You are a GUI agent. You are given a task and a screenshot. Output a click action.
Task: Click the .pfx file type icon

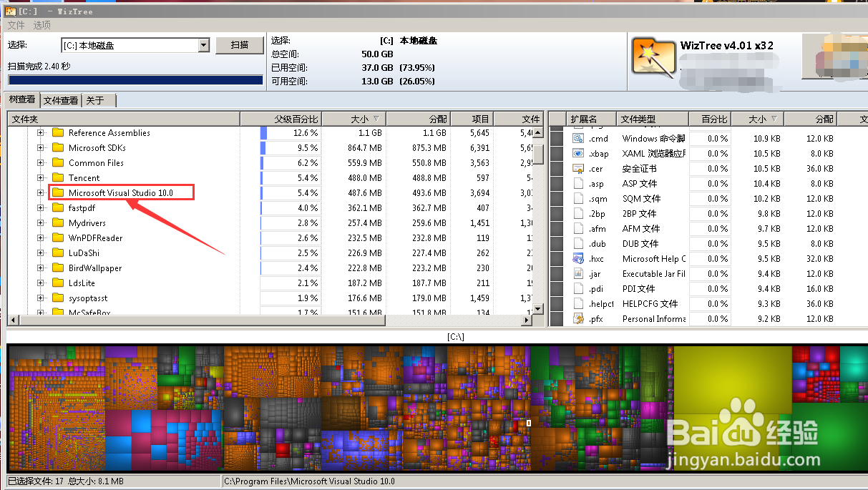pyautogui.click(x=579, y=318)
